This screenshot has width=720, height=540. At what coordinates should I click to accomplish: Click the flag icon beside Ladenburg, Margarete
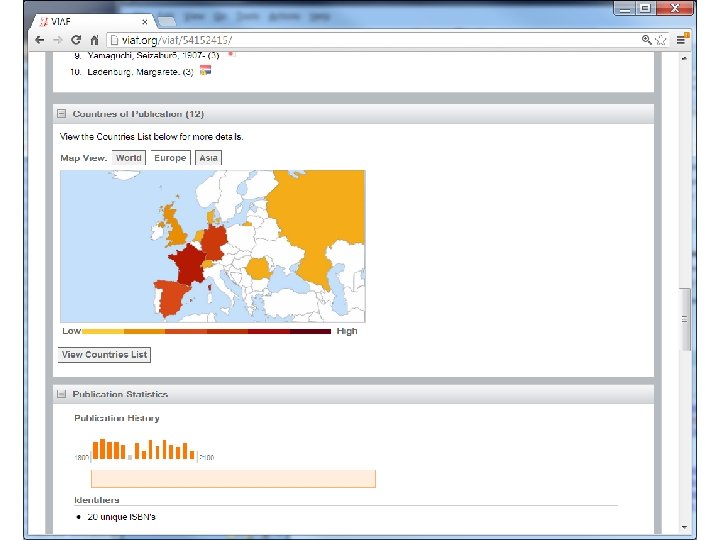point(205,70)
